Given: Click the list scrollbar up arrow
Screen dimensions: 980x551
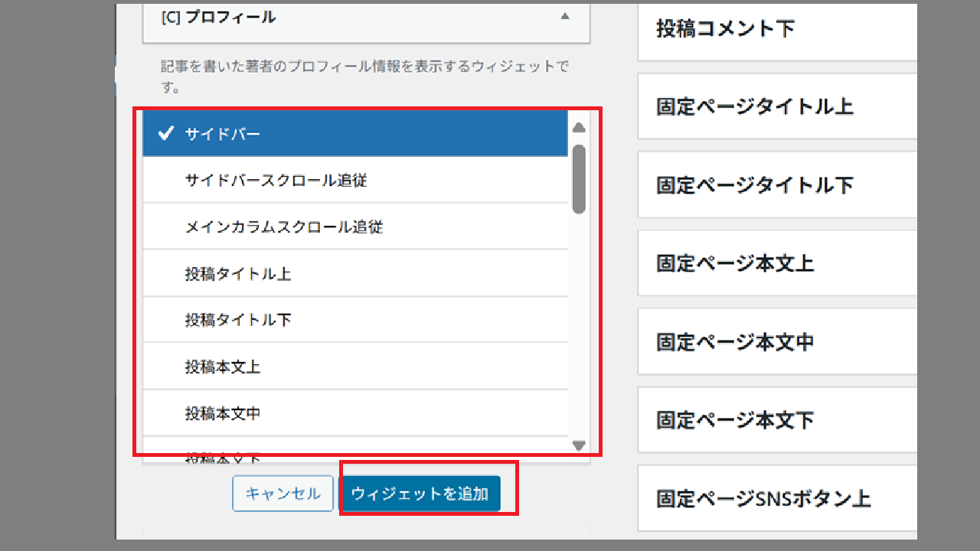Looking at the screenshot, I should 579,128.
